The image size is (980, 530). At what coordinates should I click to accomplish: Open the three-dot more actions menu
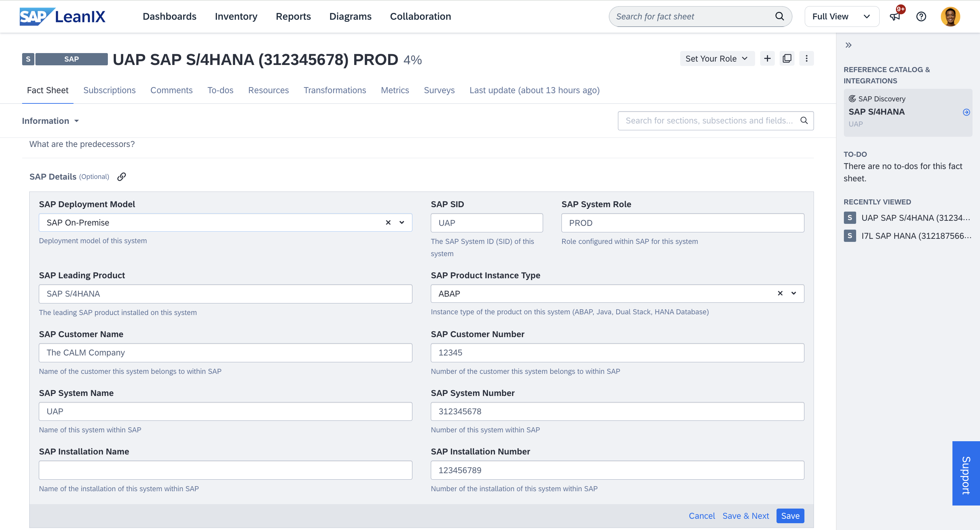[x=806, y=59]
